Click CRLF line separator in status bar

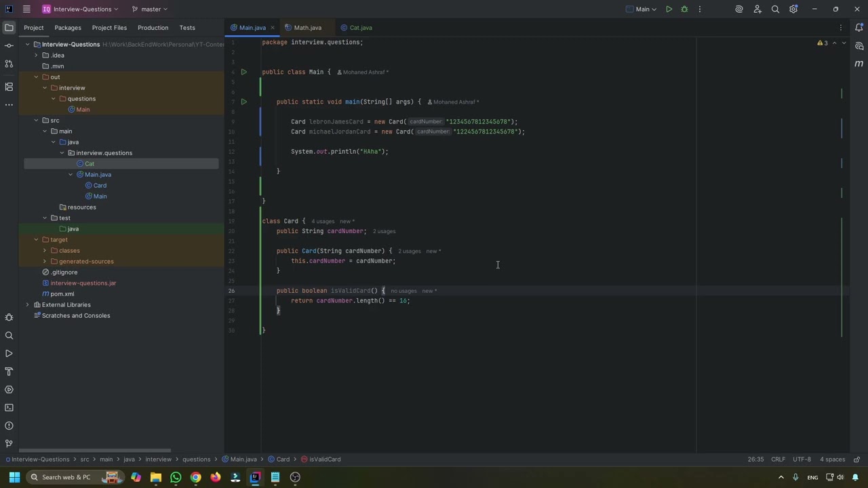point(778,459)
